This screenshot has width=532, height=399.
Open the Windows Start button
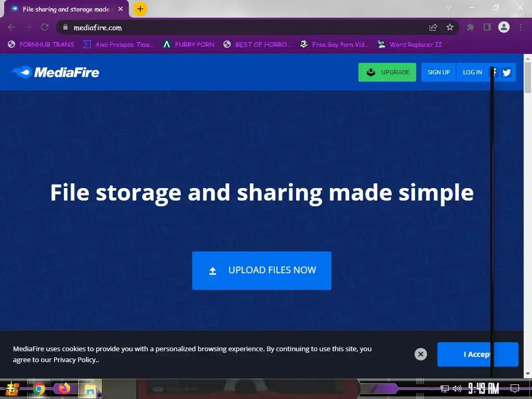pyautogui.click(x=12, y=389)
